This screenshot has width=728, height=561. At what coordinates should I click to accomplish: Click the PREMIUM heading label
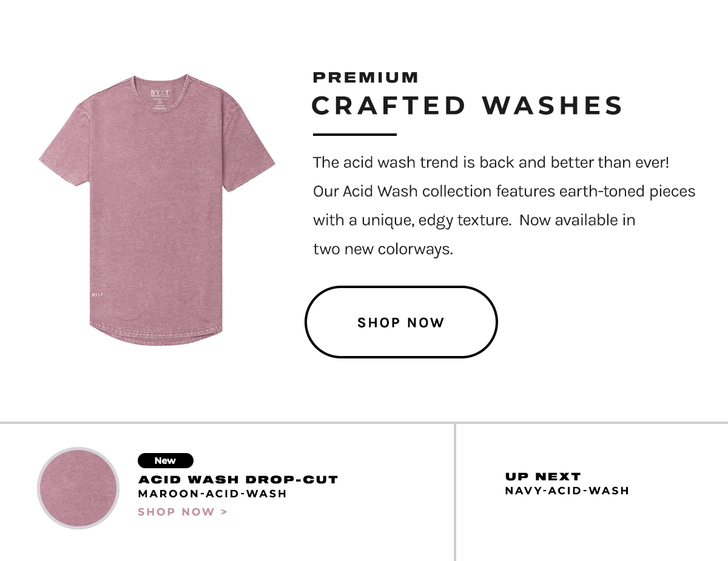tap(365, 77)
